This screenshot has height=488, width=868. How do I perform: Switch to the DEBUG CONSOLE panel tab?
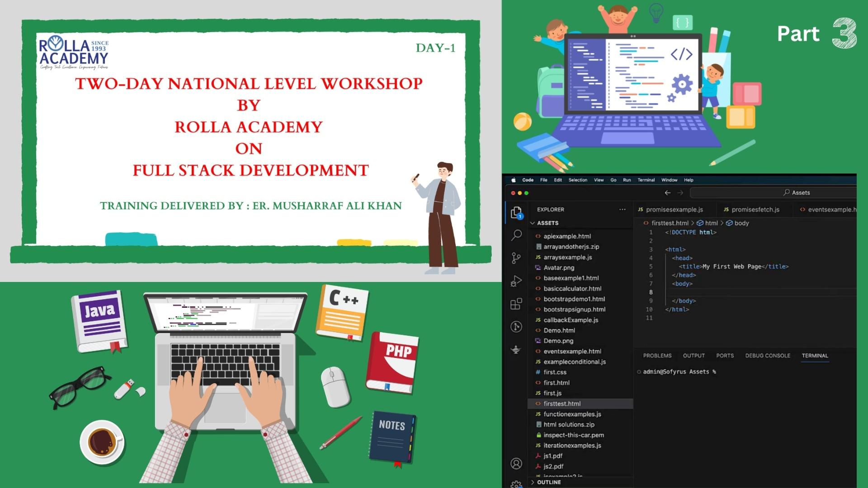tap(768, 356)
